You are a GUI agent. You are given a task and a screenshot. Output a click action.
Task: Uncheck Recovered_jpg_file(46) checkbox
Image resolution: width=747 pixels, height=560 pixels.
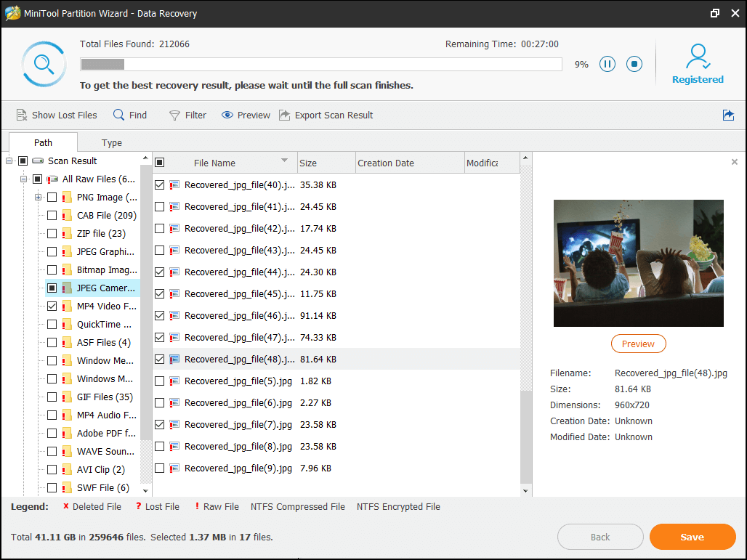[160, 316]
